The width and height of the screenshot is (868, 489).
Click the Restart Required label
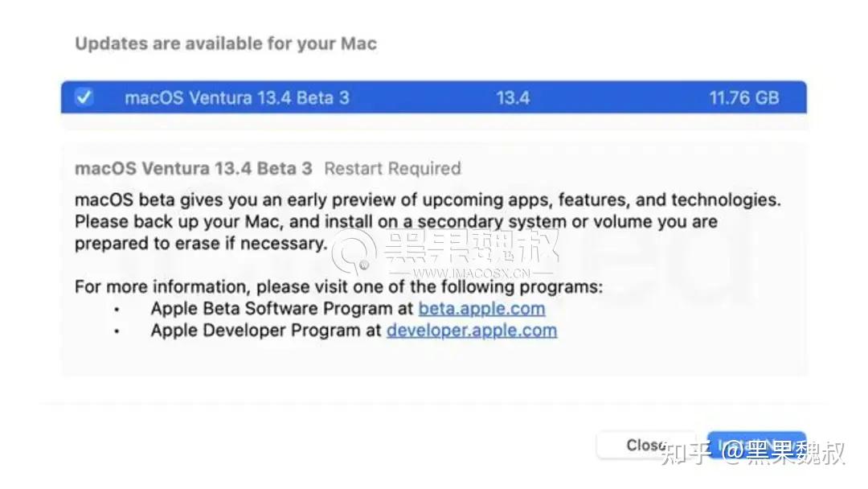(392, 168)
